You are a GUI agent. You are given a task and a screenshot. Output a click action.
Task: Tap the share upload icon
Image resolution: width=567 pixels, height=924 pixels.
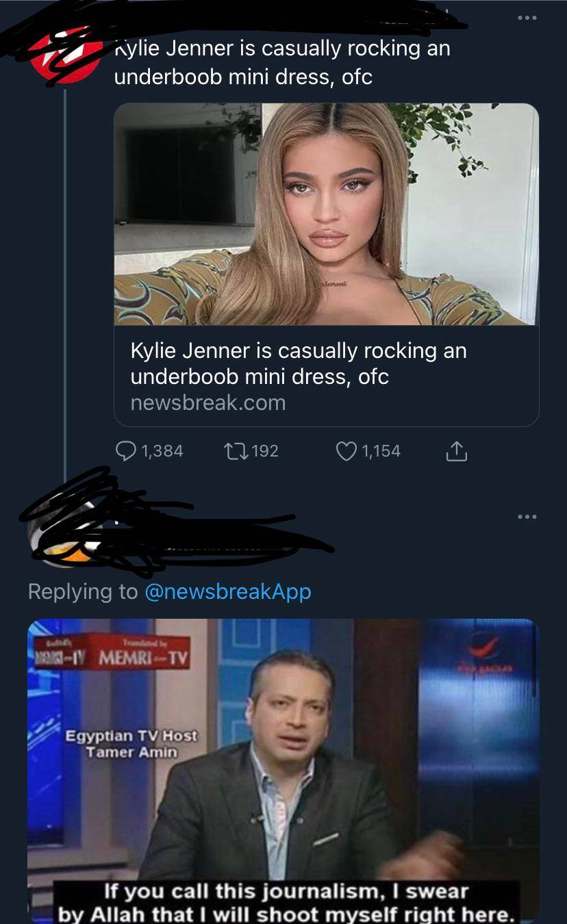pos(457,451)
